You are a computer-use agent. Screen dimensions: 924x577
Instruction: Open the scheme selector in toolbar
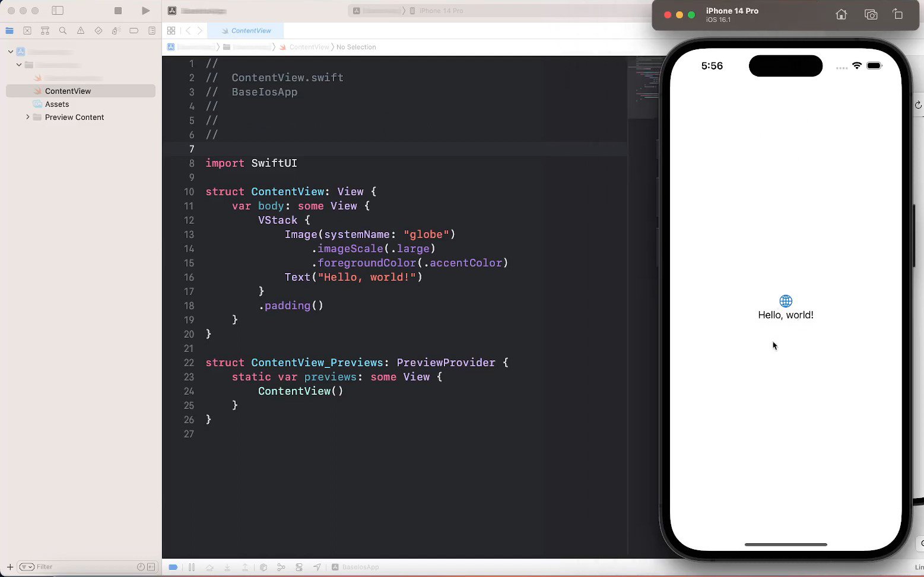click(377, 11)
